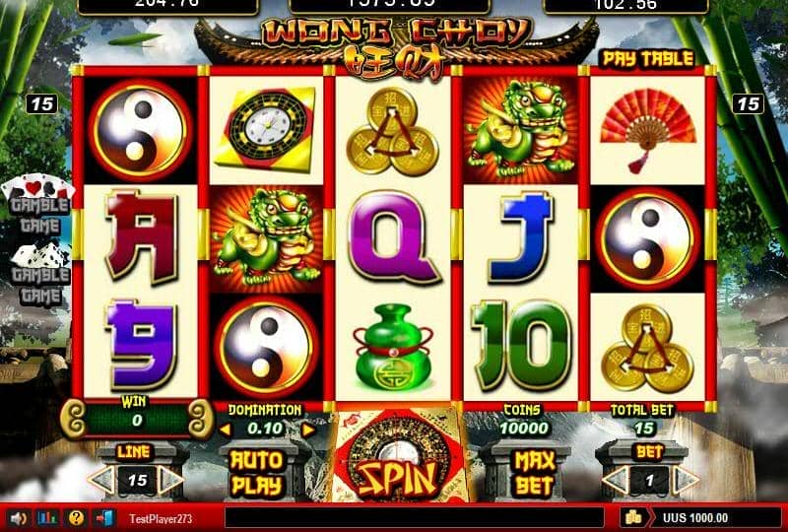This screenshot has width=788, height=532.
Task: Lower the denomination with left arrow
Action: click(x=226, y=430)
